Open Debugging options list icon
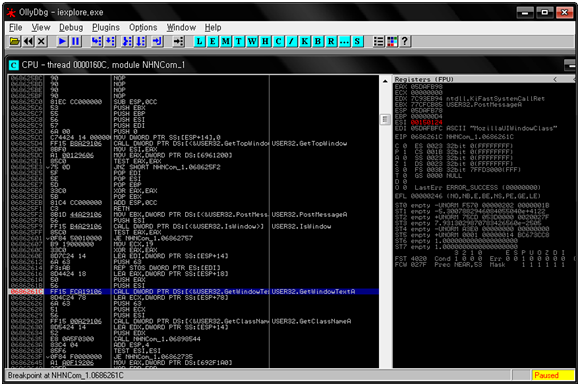Image resolution: width=580 pixels, height=386 pixels. (379, 41)
